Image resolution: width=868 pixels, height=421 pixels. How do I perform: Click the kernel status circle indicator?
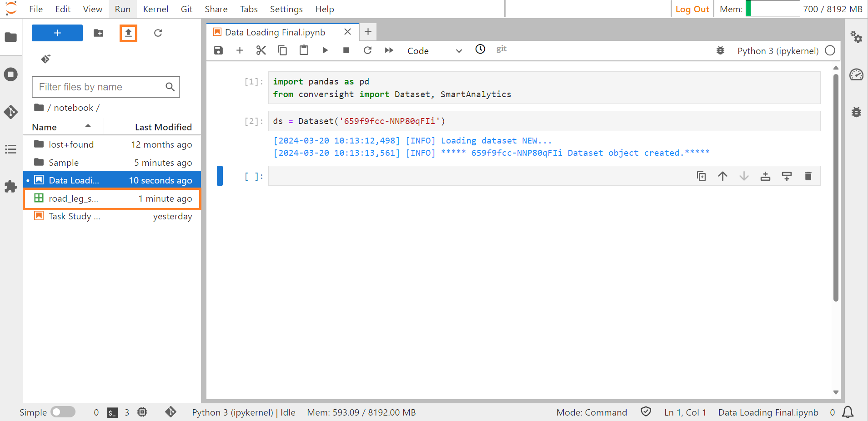point(830,50)
